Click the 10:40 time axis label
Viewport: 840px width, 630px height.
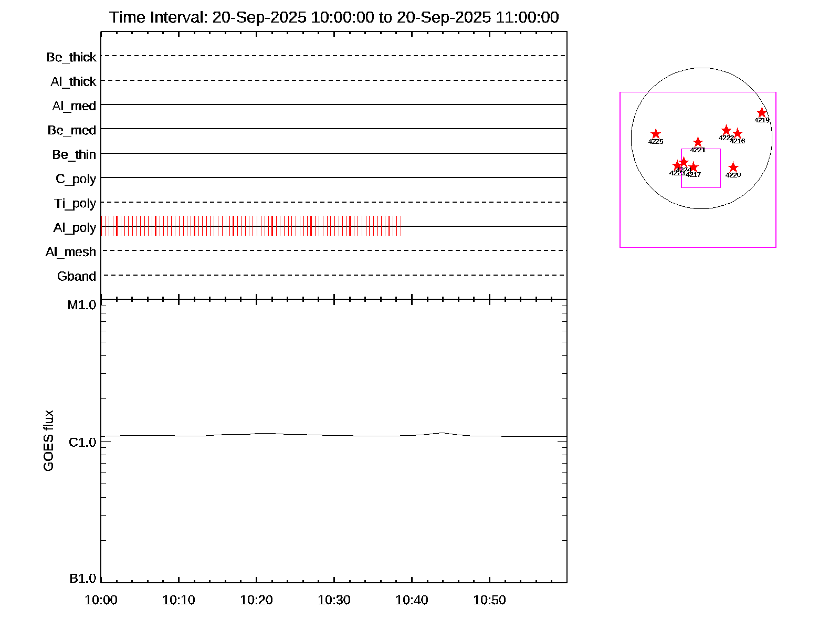(x=412, y=600)
